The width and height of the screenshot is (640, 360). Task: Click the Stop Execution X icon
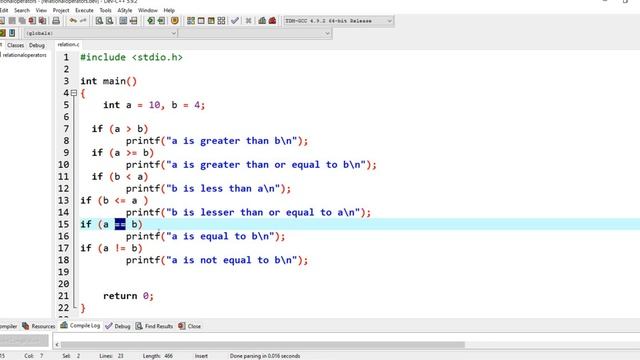coord(248,21)
